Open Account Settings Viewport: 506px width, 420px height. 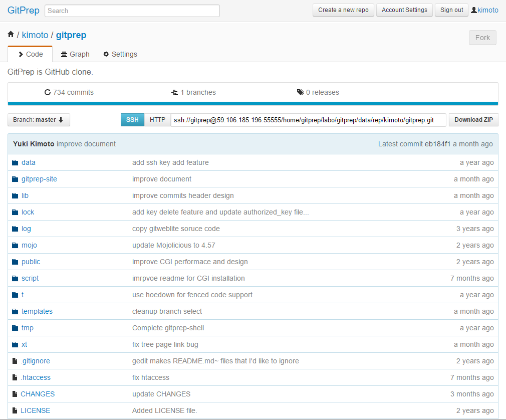(404, 10)
